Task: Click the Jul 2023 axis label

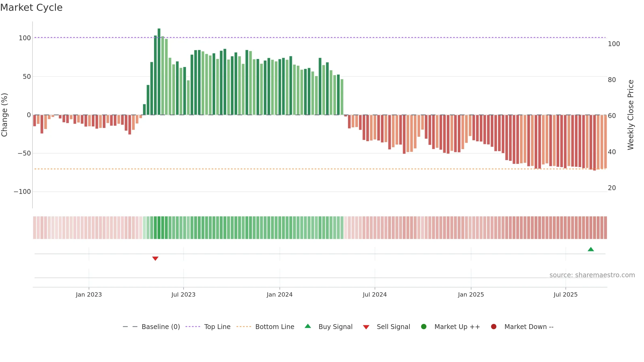Action: pos(184,295)
